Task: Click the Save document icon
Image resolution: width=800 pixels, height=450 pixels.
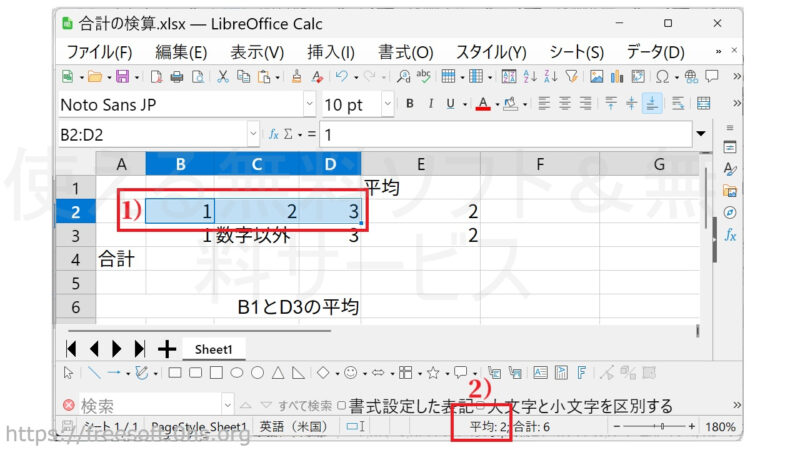Action: [122, 77]
